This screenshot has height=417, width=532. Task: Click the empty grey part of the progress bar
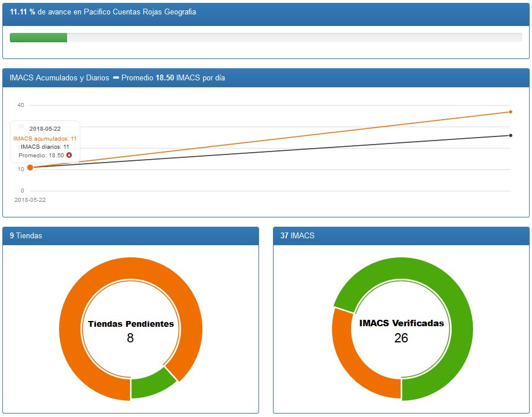(x=294, y=38)
